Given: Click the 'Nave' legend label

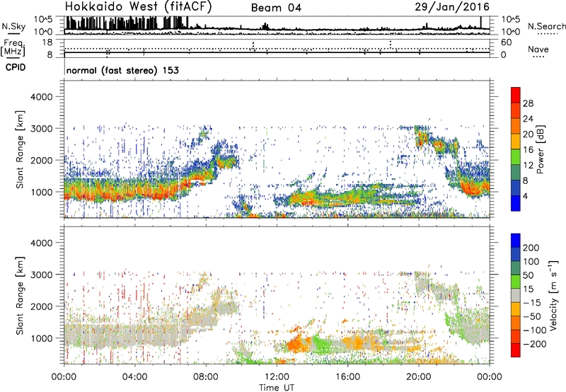Looking at the screenshot, I should click(538, 50).
